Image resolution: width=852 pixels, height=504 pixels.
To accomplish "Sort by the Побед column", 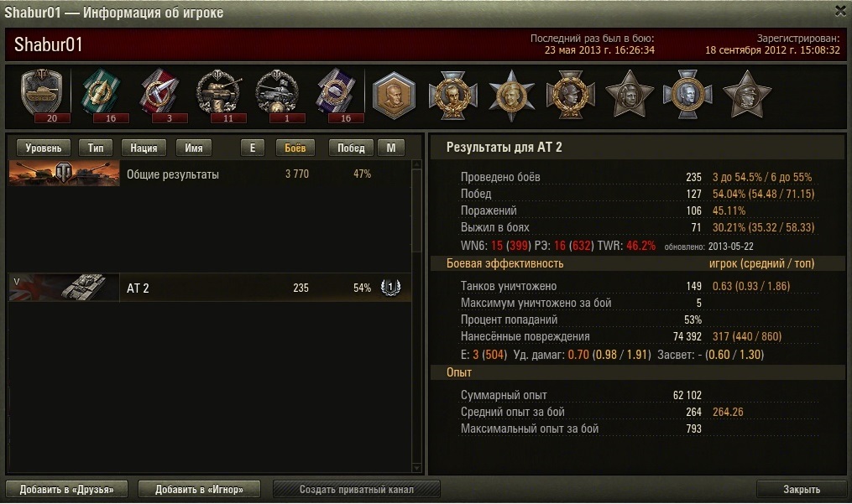I will 351,148.
